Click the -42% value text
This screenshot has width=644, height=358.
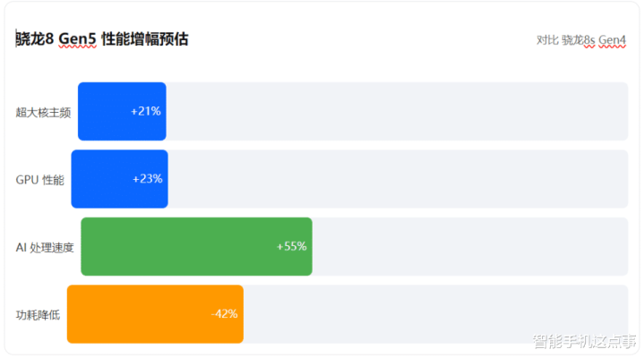224,314
